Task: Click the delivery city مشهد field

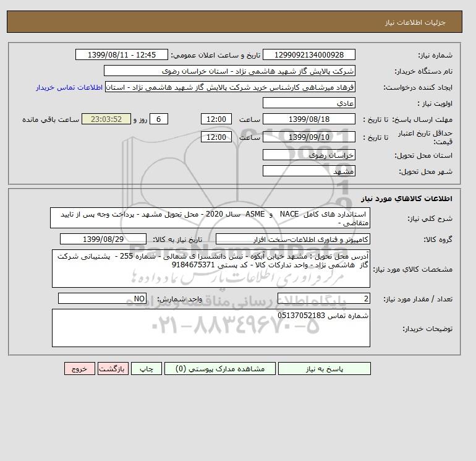Action: tap(308, 171)
